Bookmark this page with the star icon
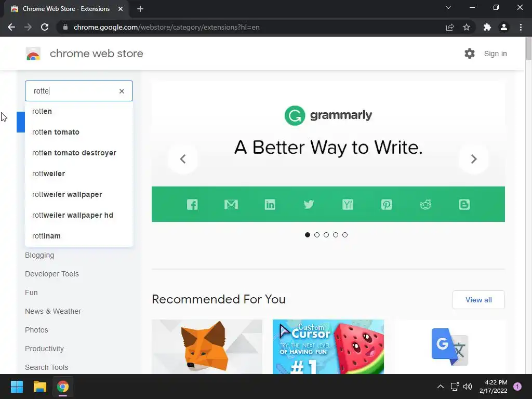Viewport: 532px width, 399px height. (467, 27)
